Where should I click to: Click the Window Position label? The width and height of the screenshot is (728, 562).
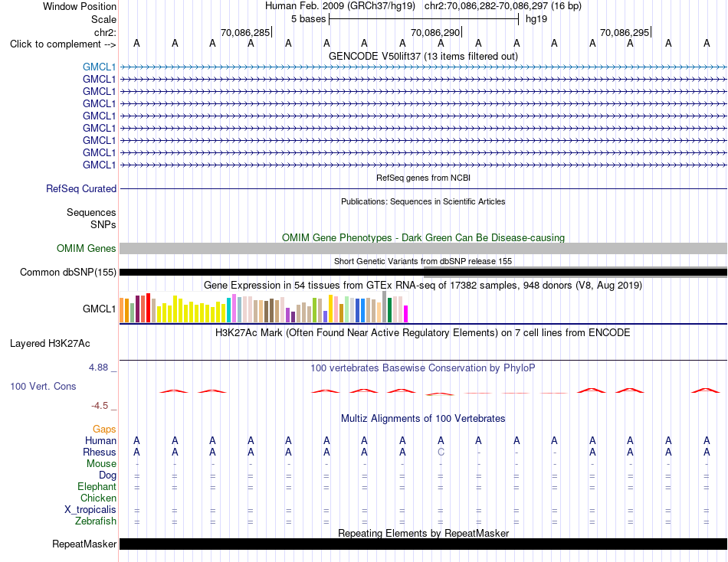click(x=80, y=6)
